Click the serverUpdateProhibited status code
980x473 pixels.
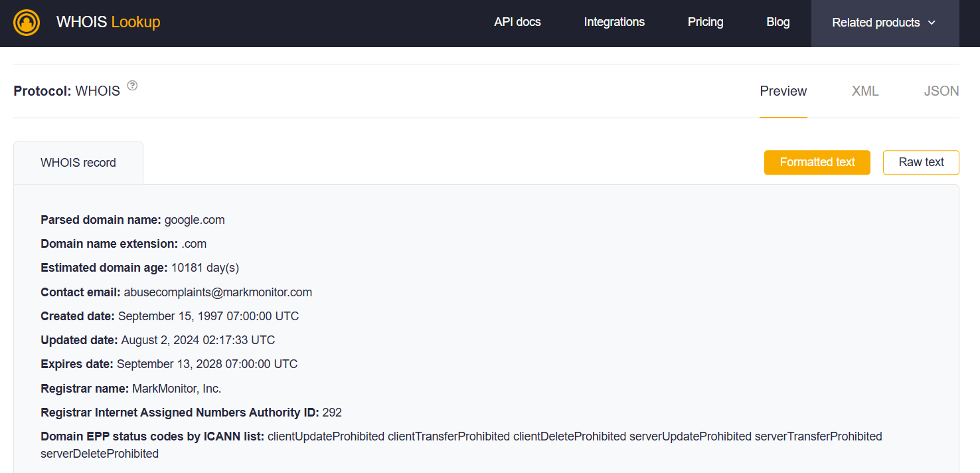click(x=691, y=436)
